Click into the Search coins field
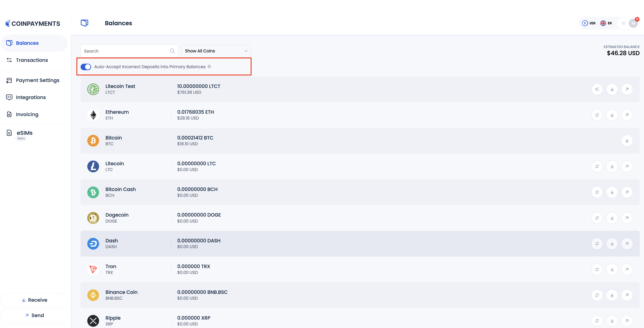 pos(125,51)
